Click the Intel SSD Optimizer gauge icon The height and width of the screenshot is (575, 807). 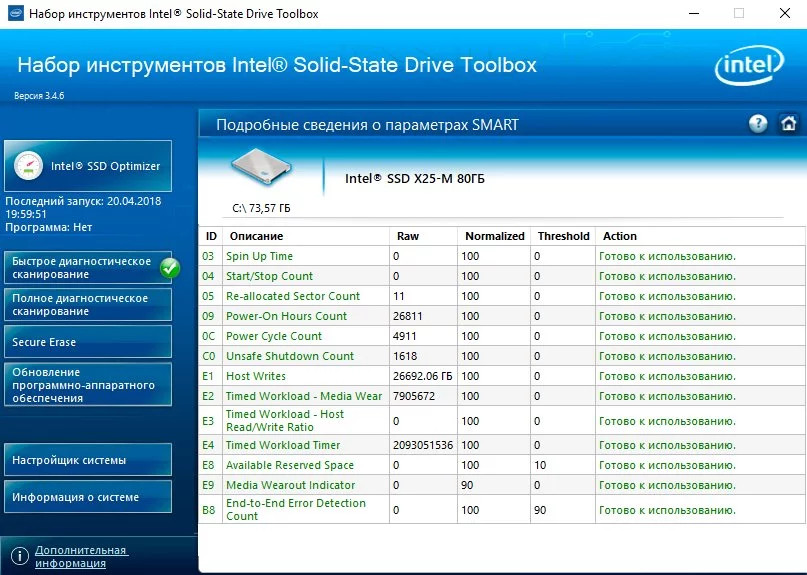28,166
